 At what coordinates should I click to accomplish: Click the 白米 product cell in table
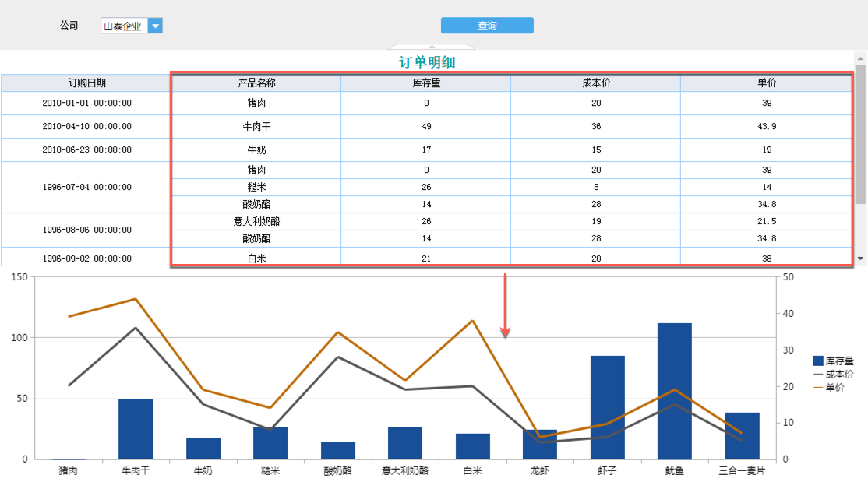coord(256,259)
